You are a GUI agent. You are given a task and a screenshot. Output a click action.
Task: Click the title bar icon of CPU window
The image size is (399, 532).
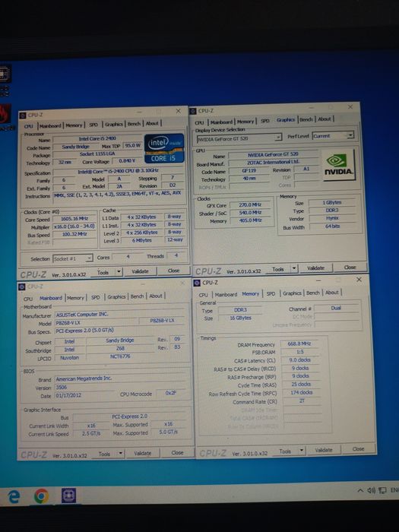[x=23, y=116]
